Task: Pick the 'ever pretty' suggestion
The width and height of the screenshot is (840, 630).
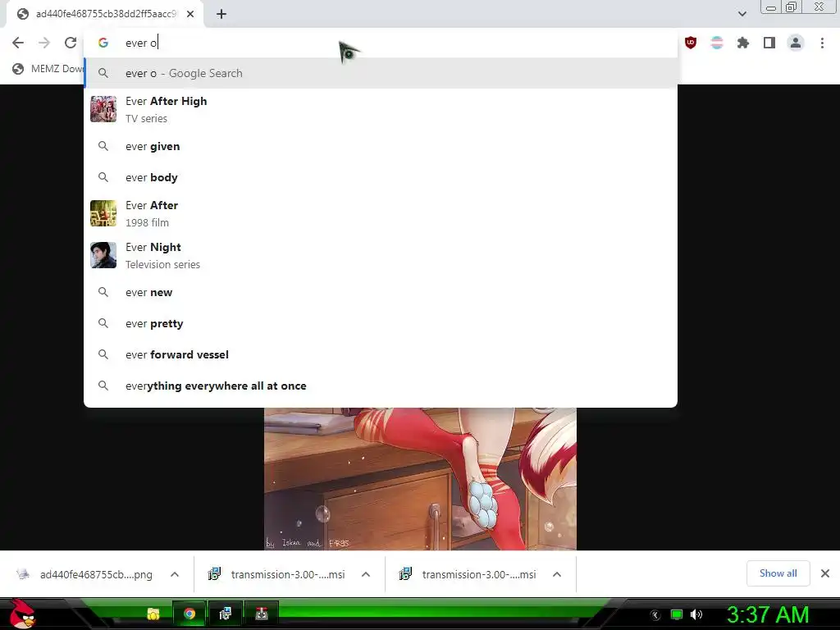Action: [x=381, y=323]
